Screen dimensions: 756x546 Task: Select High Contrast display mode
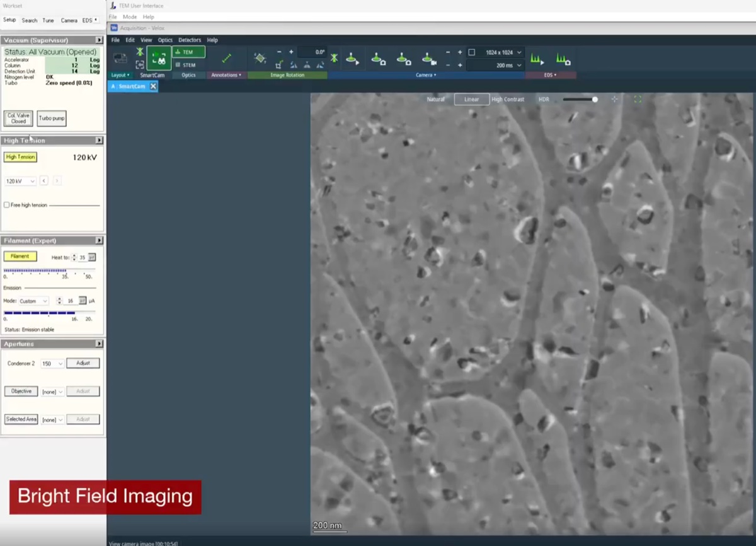click(x=508, y=99)
